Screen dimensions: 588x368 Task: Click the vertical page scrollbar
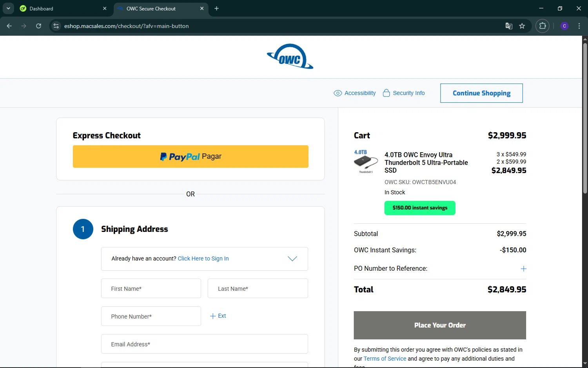click(x=585, y=118)
